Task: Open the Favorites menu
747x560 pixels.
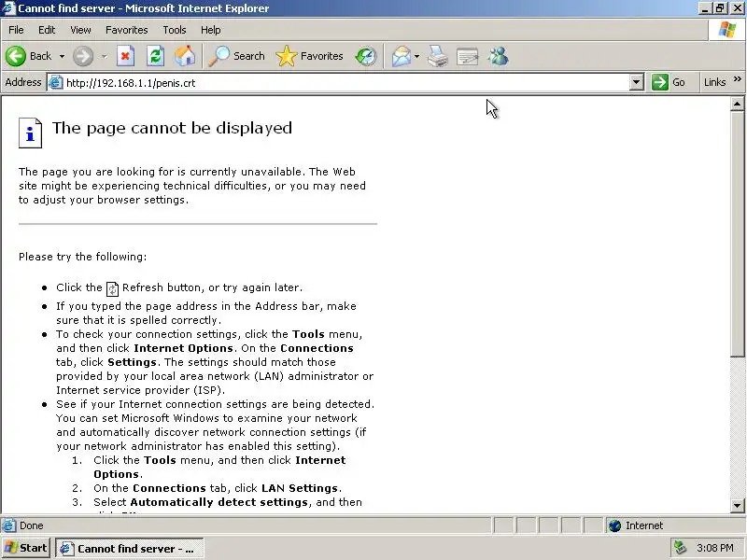Action: tap(127, 30)
